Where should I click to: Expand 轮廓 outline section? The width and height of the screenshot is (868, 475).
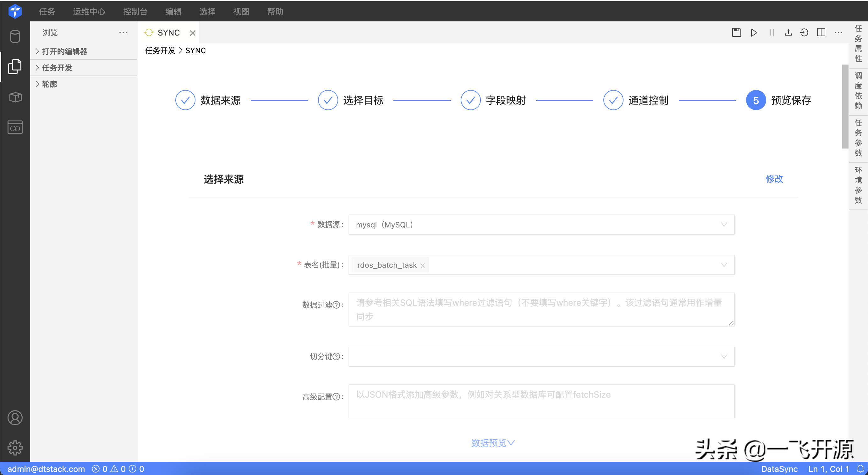pos(84,84)
